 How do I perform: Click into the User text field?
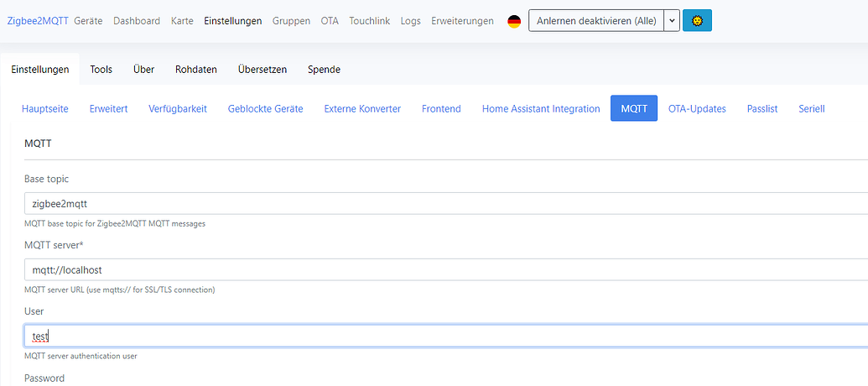(x=444, y=336)
